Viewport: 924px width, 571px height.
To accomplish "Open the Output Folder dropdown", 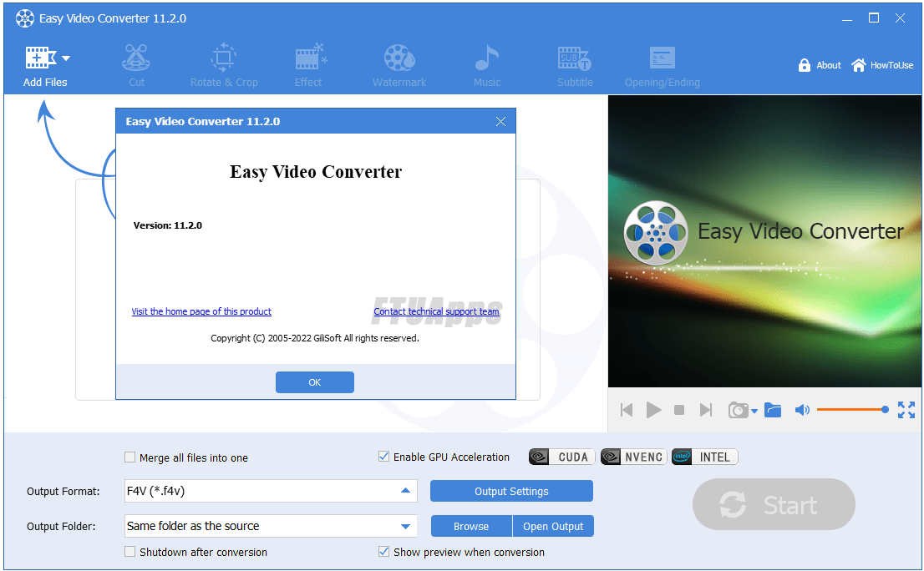I will 271,526.
